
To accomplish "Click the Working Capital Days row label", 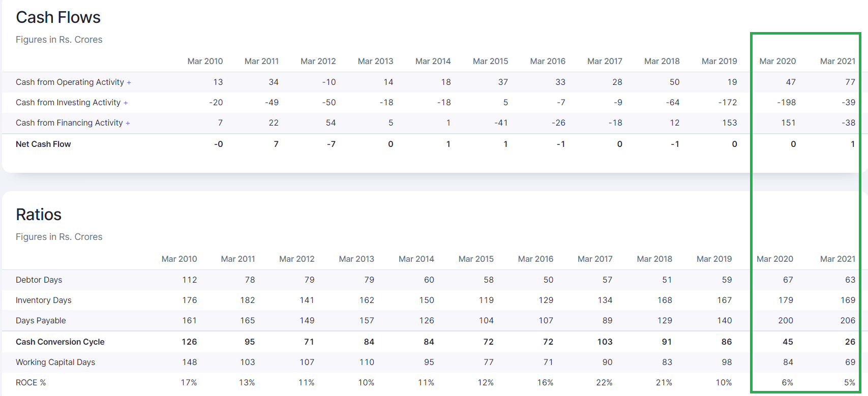I will tap(55, 362).
